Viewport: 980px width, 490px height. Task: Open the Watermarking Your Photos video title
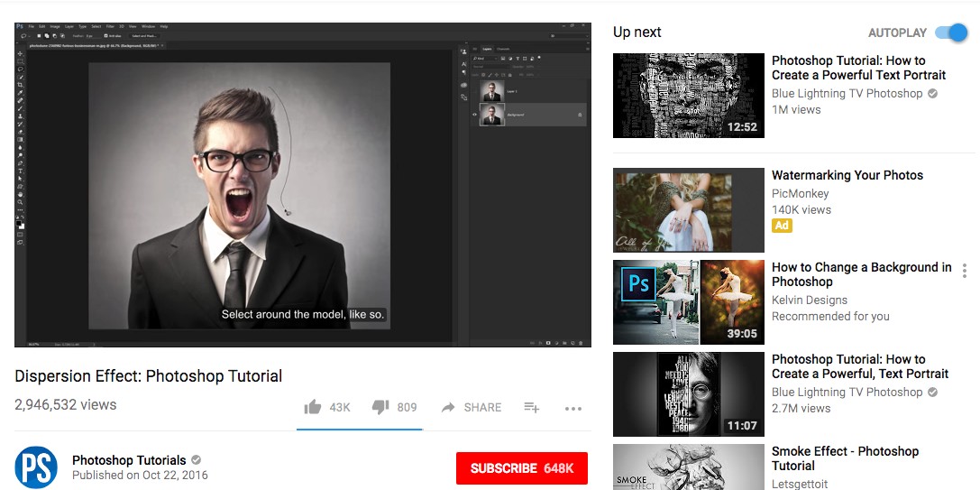pos(847,175)
